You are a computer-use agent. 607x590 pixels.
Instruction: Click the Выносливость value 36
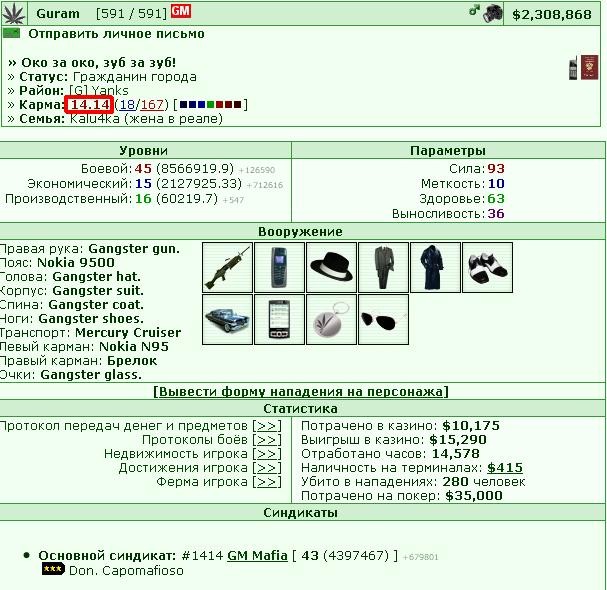[496, 214]
